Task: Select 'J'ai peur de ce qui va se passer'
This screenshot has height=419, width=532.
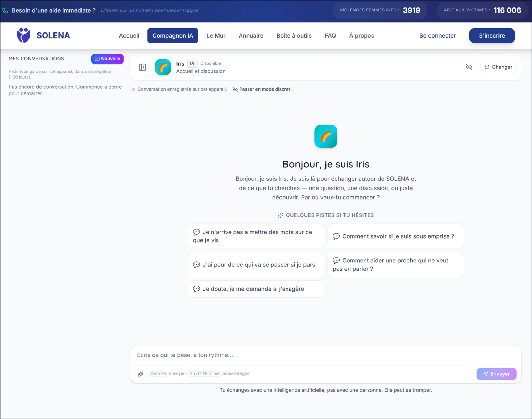Action: (256, 265)
